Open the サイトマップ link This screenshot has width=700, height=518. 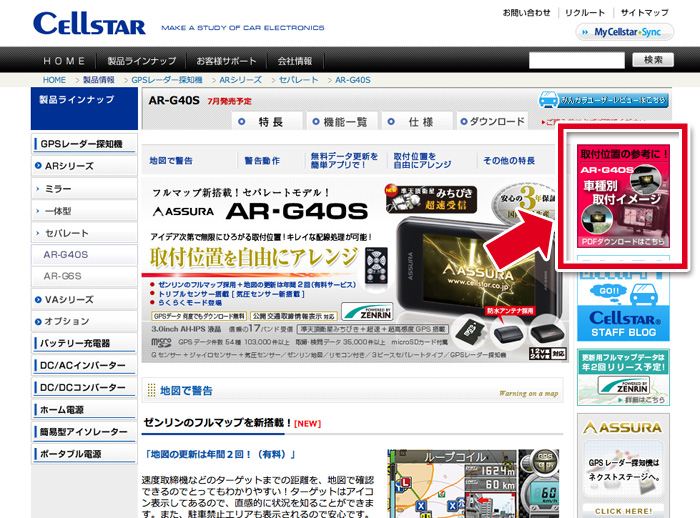click(x=645, y=13)
